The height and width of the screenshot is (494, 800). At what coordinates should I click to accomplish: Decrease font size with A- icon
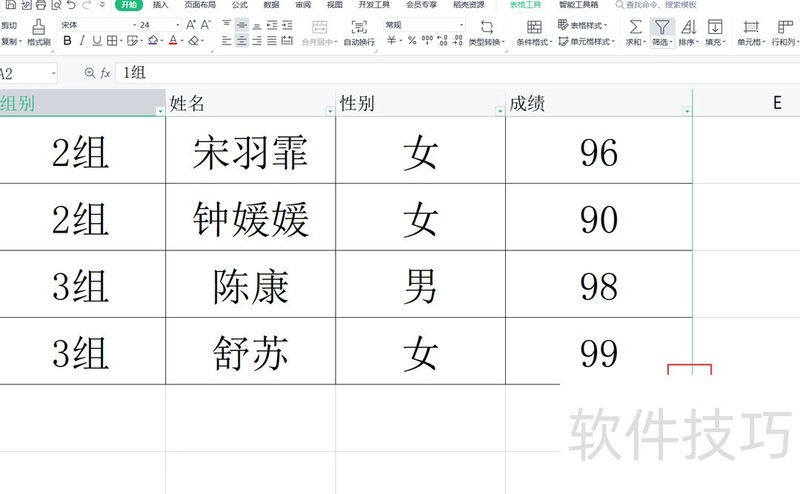(205, 24)
